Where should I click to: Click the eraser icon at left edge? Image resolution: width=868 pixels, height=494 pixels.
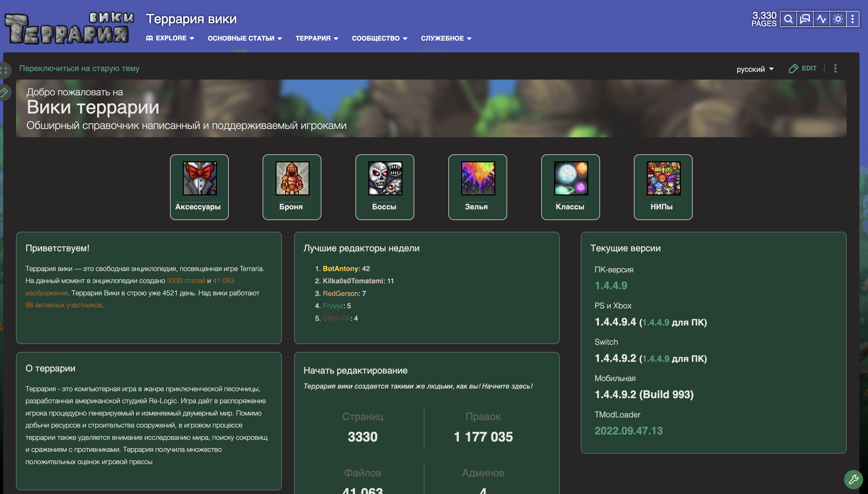click(x=4, y=92)
